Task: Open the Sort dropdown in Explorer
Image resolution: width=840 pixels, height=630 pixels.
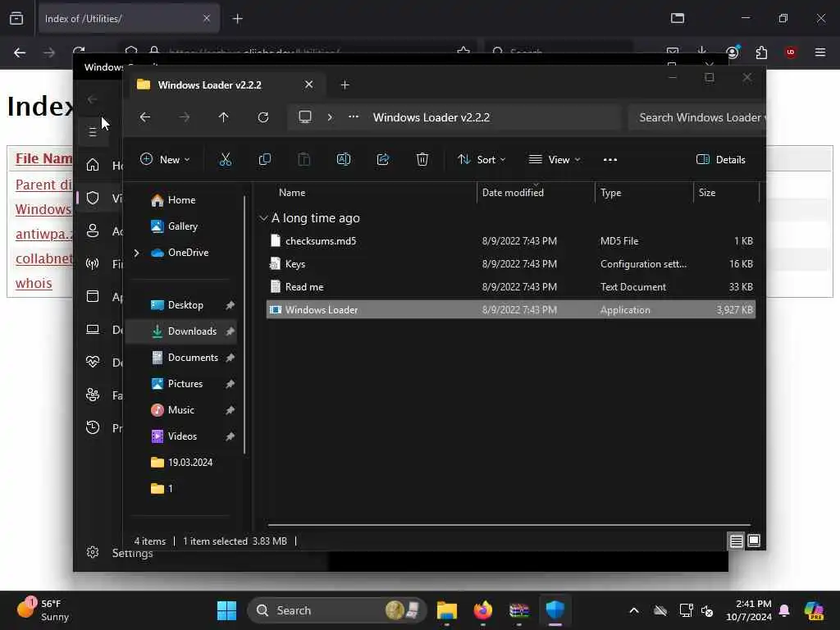Action: pos(482,159)
